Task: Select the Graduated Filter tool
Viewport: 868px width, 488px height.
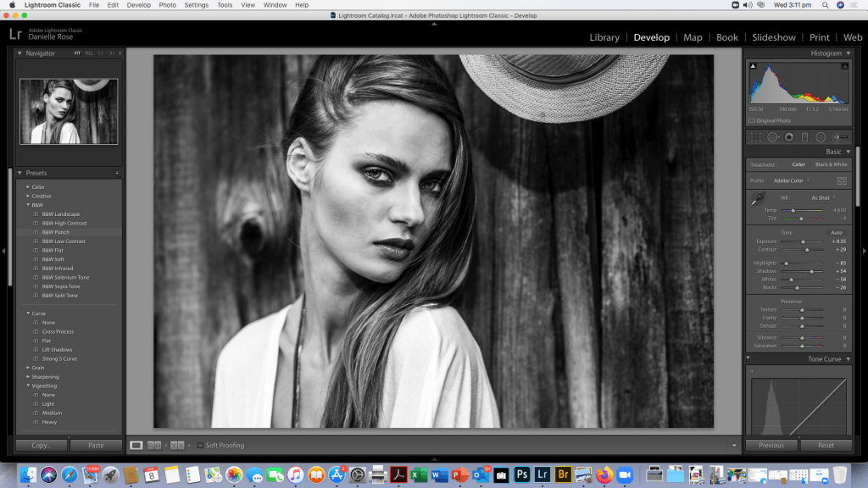Action: (x=804, y=136)
